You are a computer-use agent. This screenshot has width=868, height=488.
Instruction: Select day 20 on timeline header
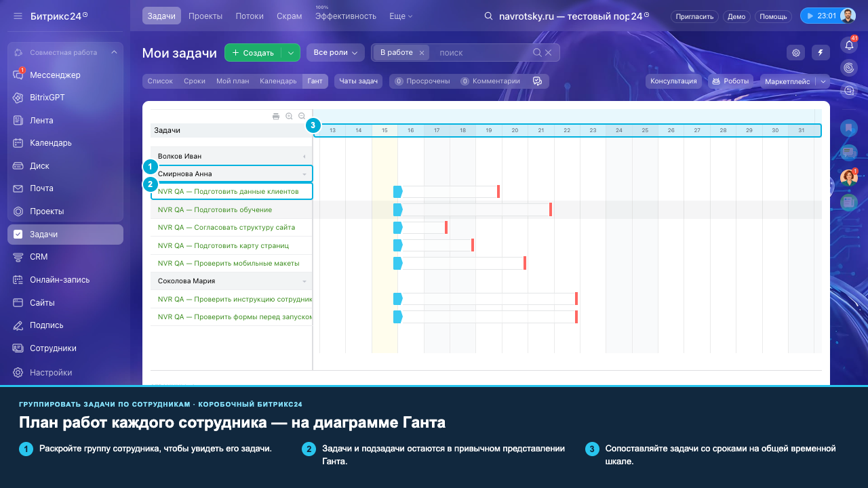(x=515, y=130)
